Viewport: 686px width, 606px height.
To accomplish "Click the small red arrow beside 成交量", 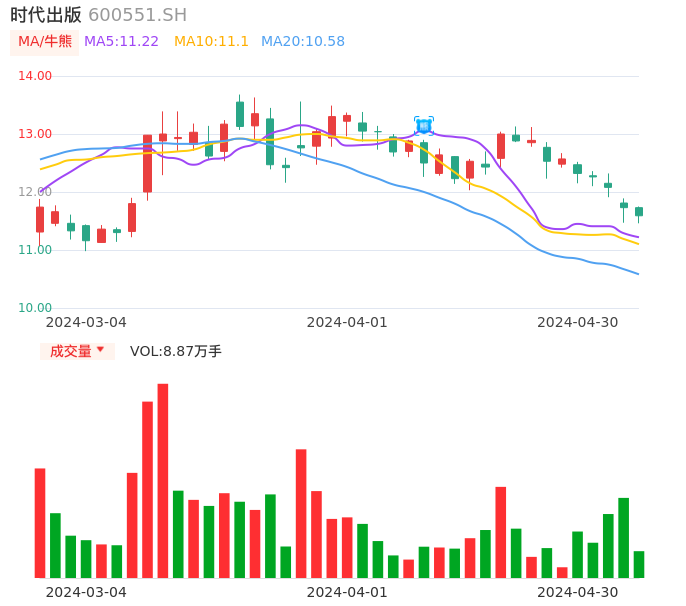I will 100,350.
